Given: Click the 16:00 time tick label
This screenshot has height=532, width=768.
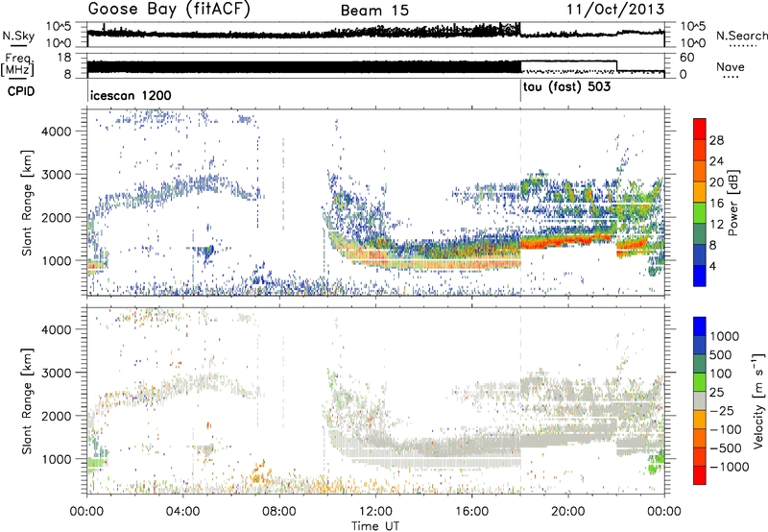Looking at the screenshot, I should [471, 512].
